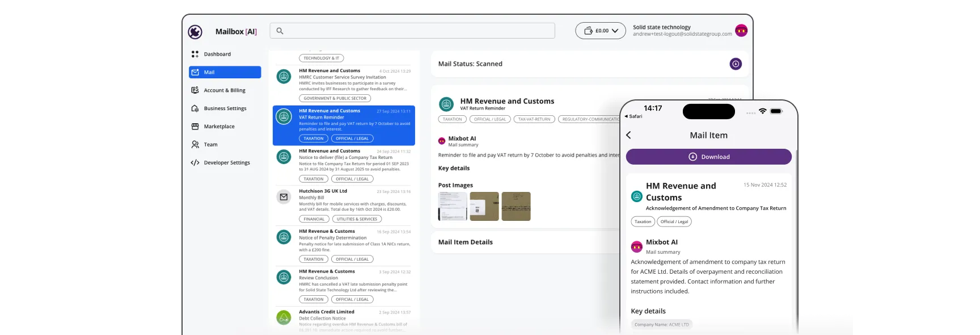This screenshot has width=980, height=335.
Task: Tap the HMRC crest icon on the phone
Action: (x=637, y=196)
